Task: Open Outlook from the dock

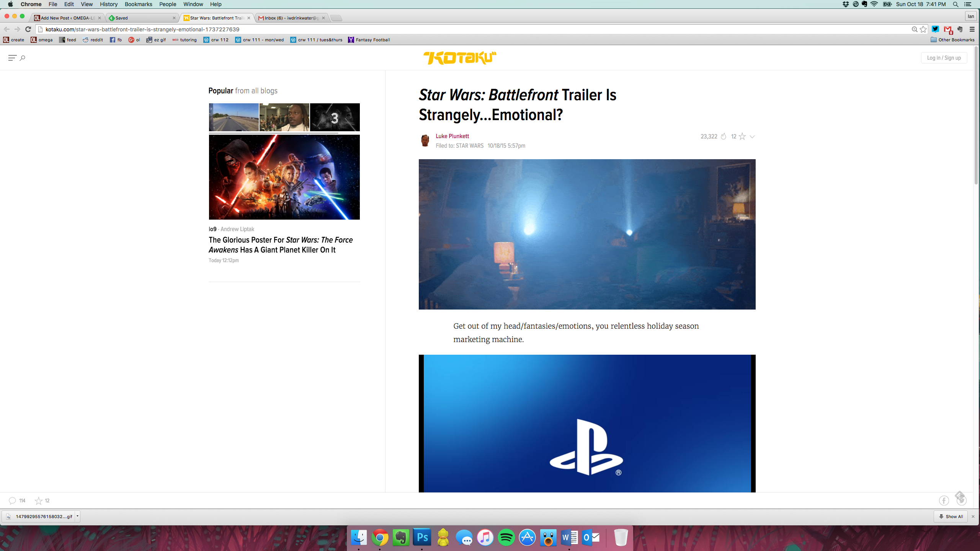Action: [591, 538]
